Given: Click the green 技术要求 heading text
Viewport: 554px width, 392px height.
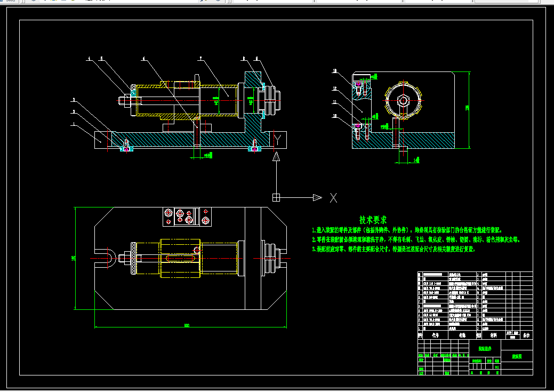Looking at the screenshot, I should click(373, 220).
